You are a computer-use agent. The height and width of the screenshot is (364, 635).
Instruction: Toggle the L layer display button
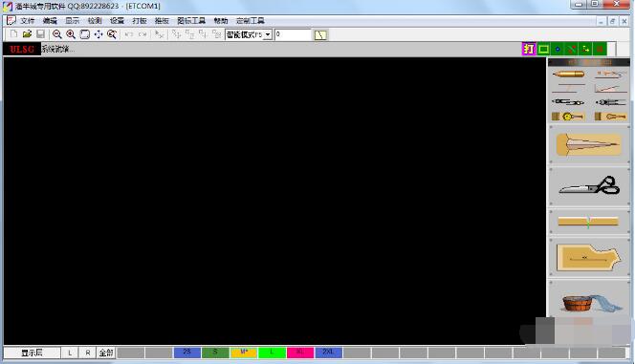pos(70,353)
